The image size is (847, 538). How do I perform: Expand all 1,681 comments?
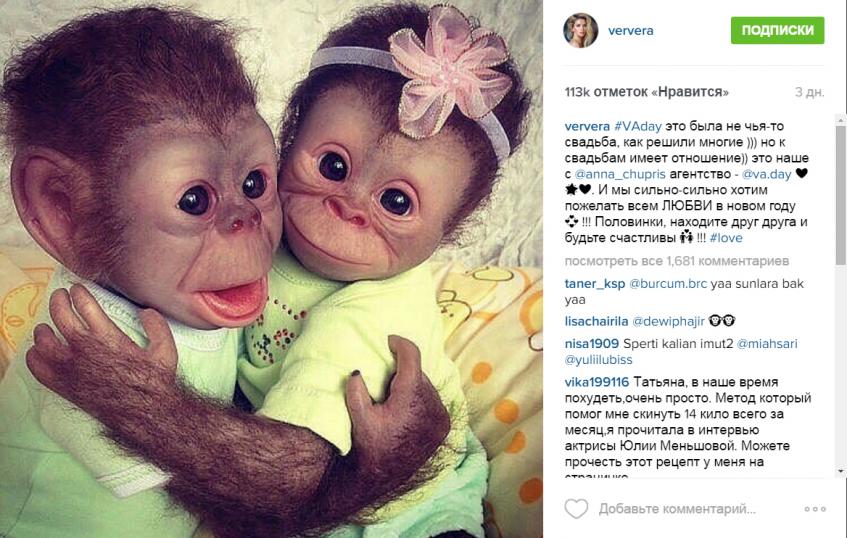click(676, 261)
